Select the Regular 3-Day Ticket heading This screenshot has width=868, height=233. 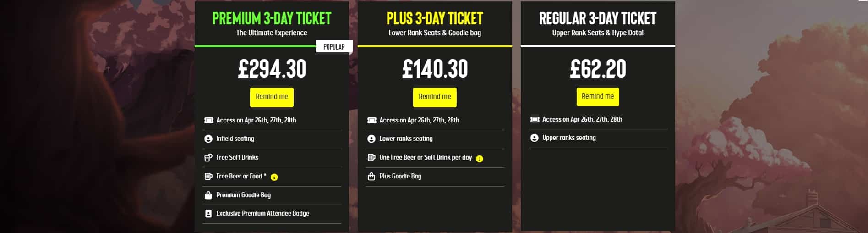click(x=598, y=18)
